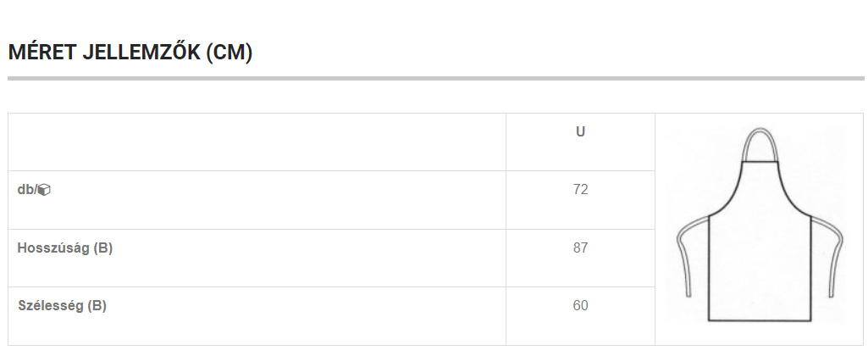Click the Szélesség (B) row label

click(x=62, y=305)
